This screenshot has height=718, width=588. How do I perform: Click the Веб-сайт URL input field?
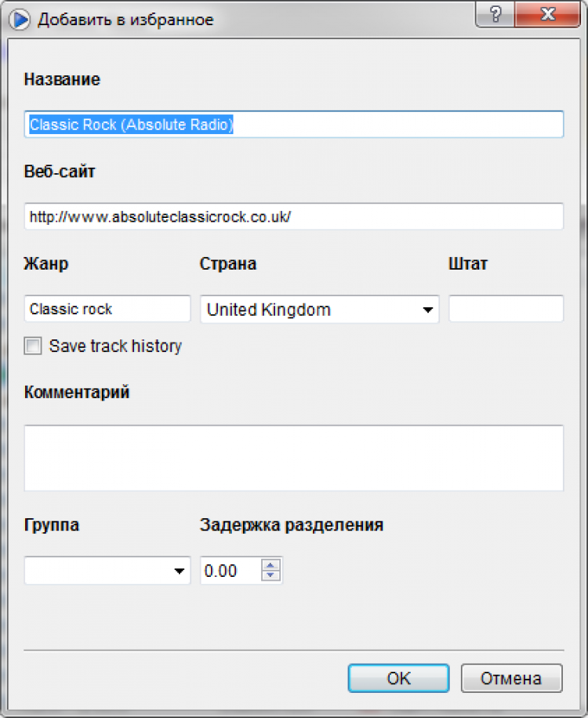(x=294, y=217)
